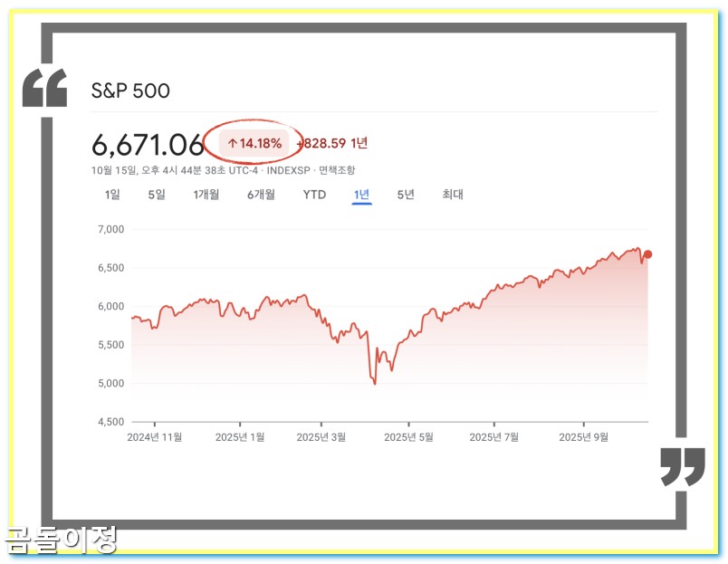Viewport: 728px width, 564px height.
Task: Select the 6개월 time range
Action: click(x=260, y=195)
